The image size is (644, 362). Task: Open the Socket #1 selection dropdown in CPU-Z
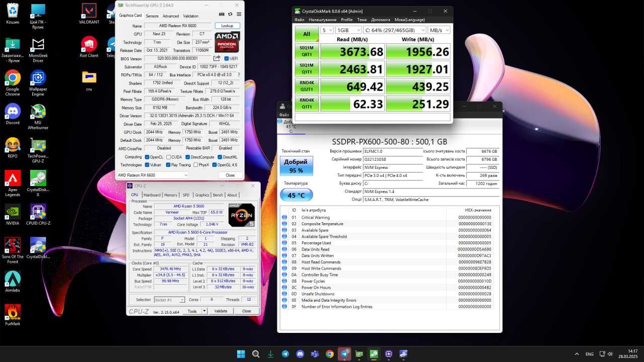tap(170, 300)
